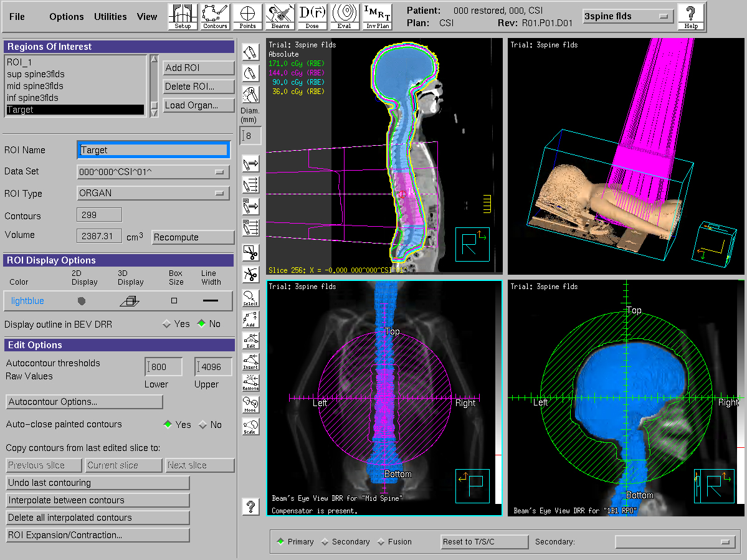Select the freehand pencil contour tool
747x560 pixels.
(250, 74)
